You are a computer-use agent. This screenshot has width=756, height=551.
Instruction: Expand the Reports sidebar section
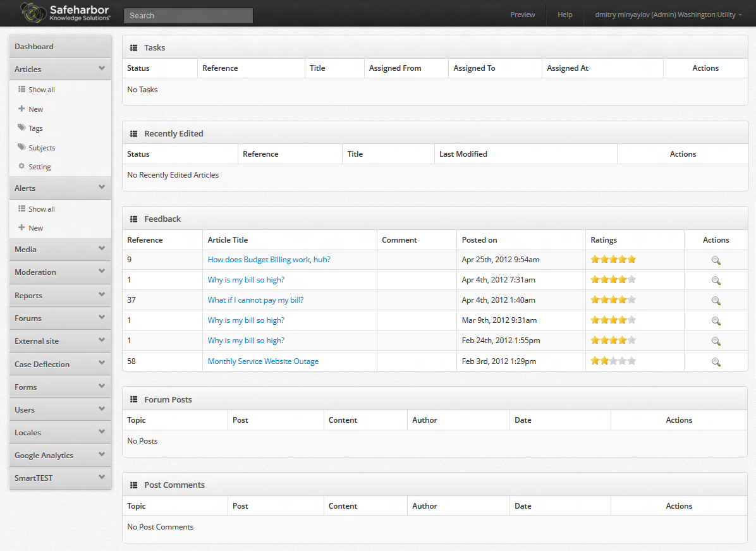(60, 295)
